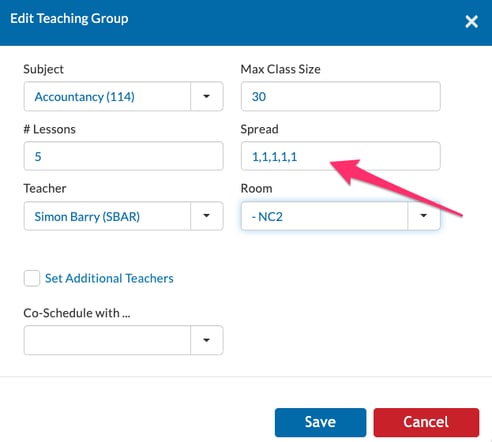Expand the Subject dropdown arrow
Viewport: 492px width, 442px height.
point(207,96)
